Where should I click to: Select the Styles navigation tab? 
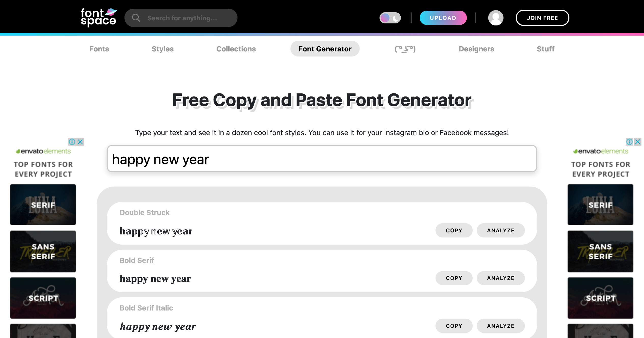coord(163,49)
